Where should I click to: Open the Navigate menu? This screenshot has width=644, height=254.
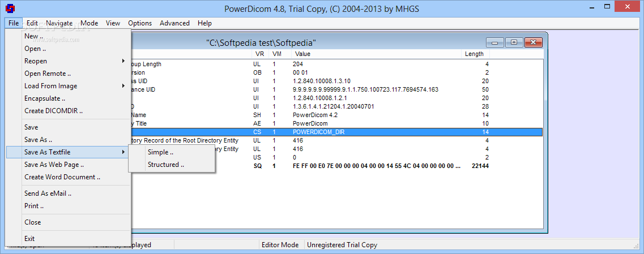pyautogui.click(x=59, y=23)
